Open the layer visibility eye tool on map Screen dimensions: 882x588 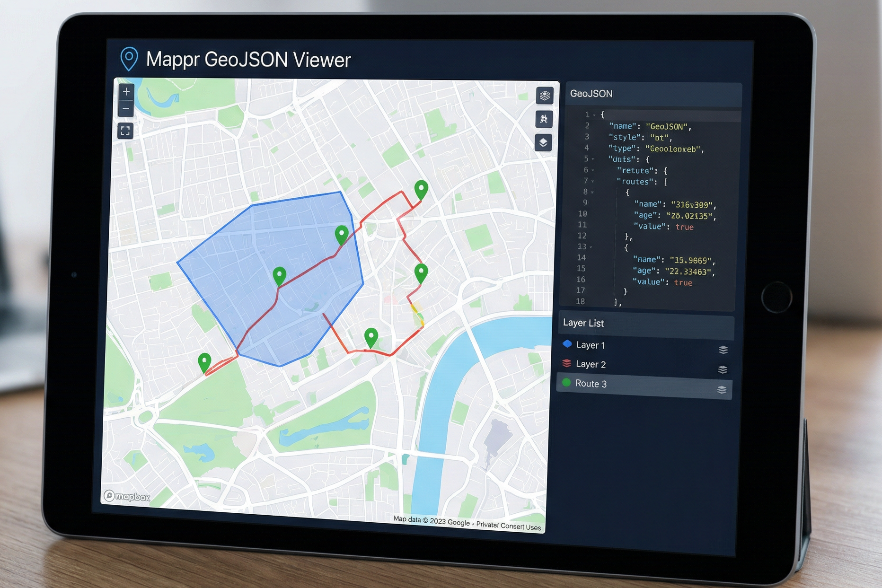(x=544, y=97)
